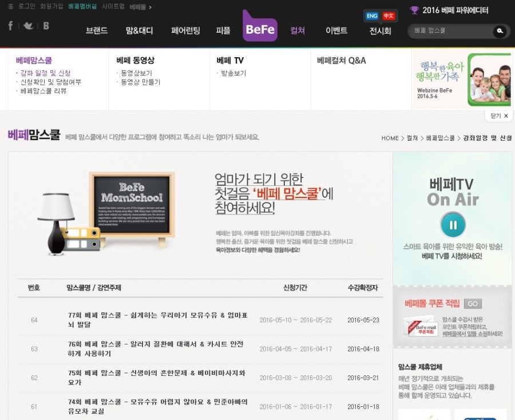Select 베페 TV submenu heading
The height and width of the screenshot is (420, 515).
(x=230, y=61)
